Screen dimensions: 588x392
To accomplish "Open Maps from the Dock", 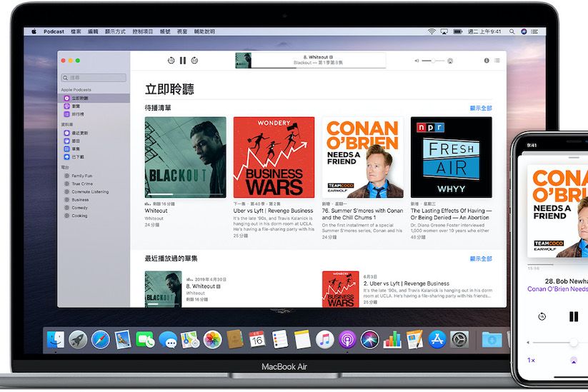I will coord(190,340).
